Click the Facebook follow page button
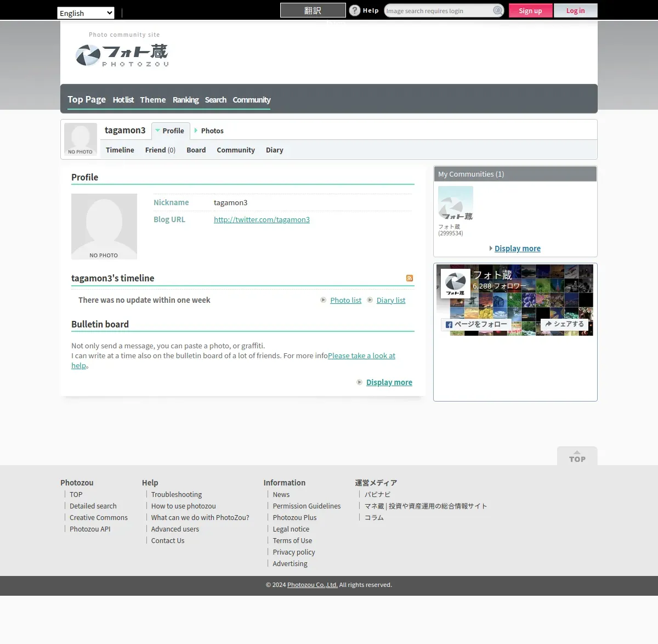The image size is (658, 644). (x=476, y=325)
